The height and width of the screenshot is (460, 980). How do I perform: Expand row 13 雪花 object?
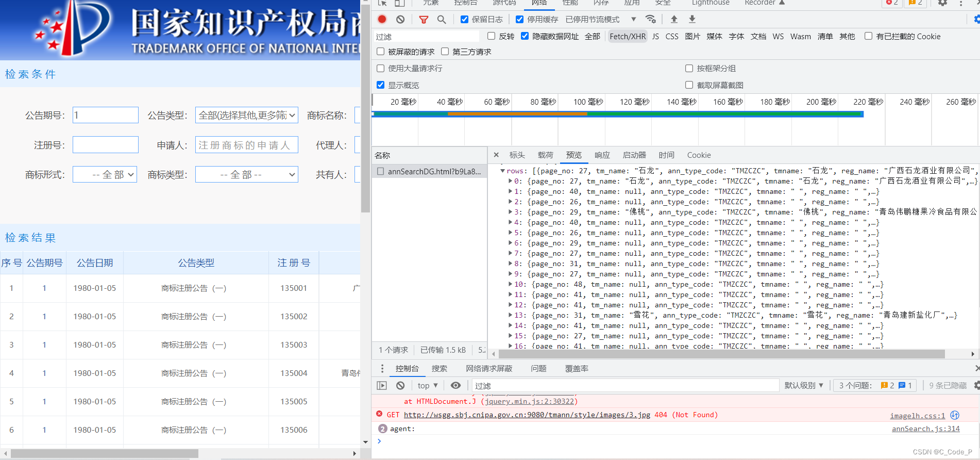[510, 315]
